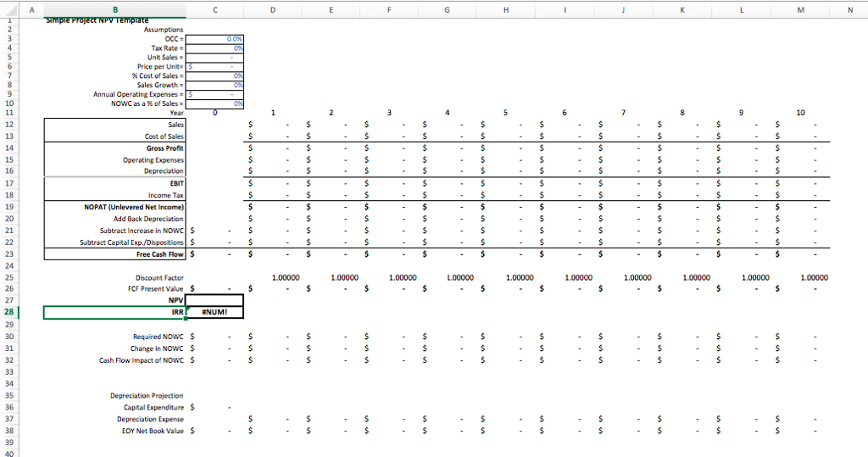Click the 'Sales' row label
Screen dimensions: 868x457
click(175, 125)
